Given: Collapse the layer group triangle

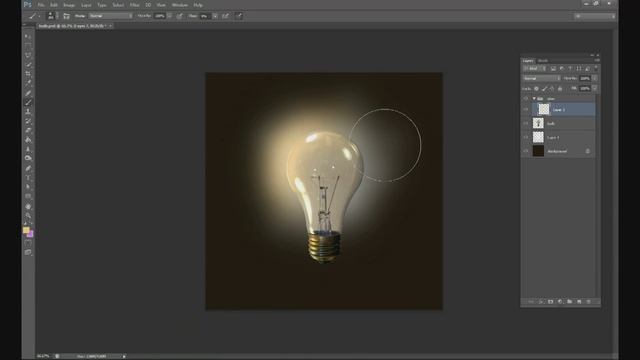Looking at the screenshot, I should [534, 99].
